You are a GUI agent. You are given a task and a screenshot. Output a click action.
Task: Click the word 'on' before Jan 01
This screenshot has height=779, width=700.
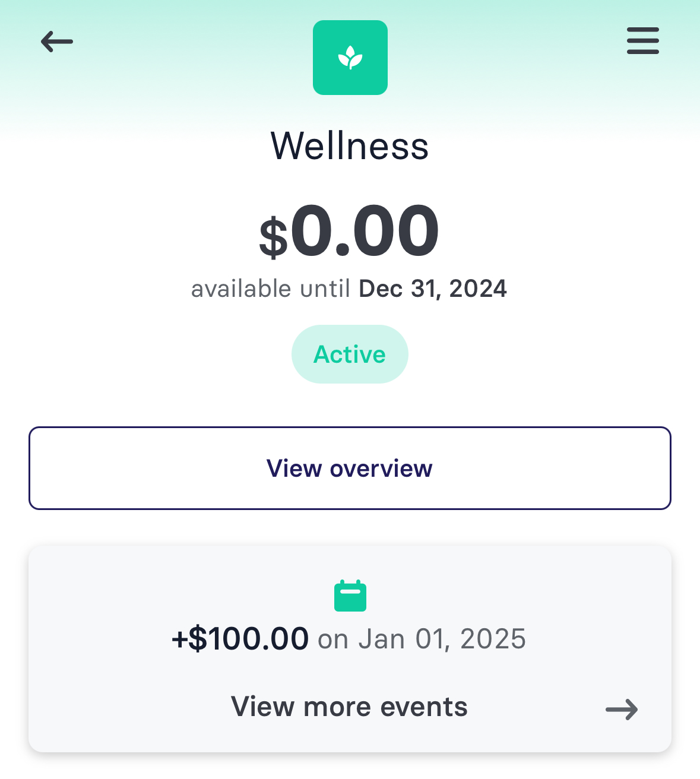coord(333,641)
